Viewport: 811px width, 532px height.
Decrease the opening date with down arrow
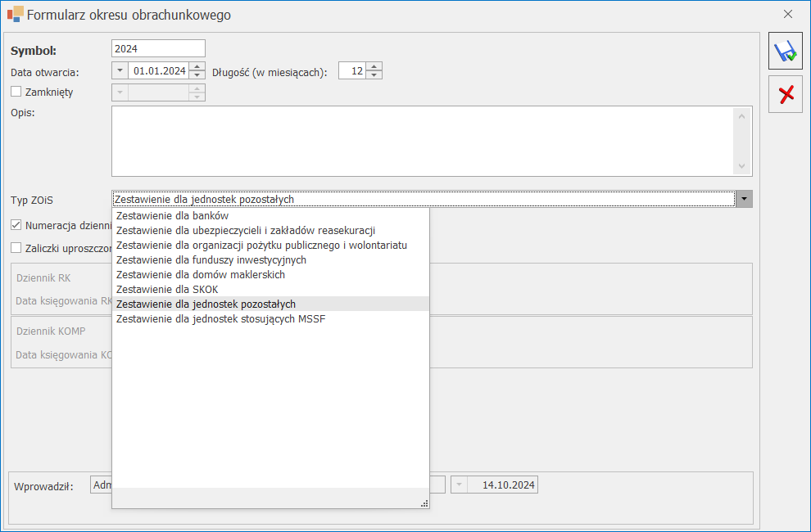pyautogui.click(x=197, y=75)
